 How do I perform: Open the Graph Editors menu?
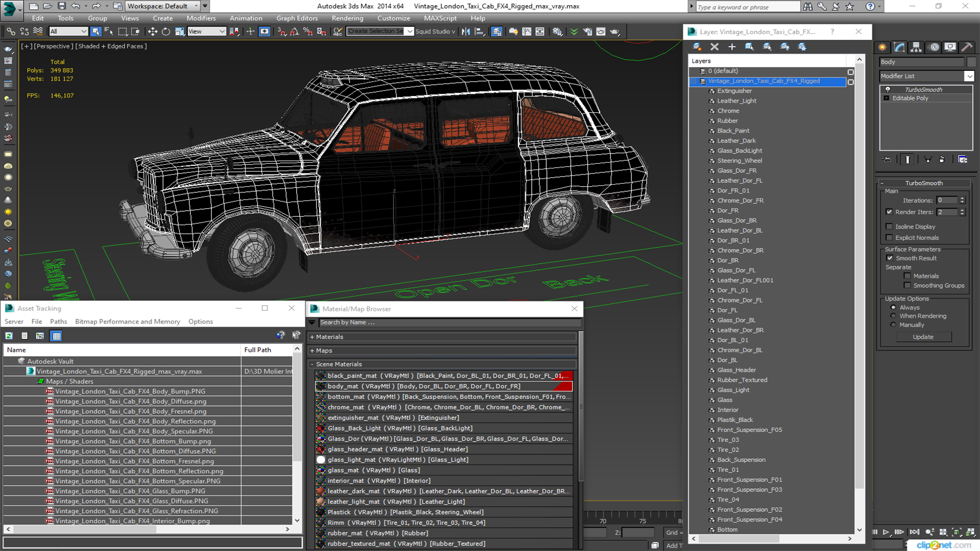[297, 18]
